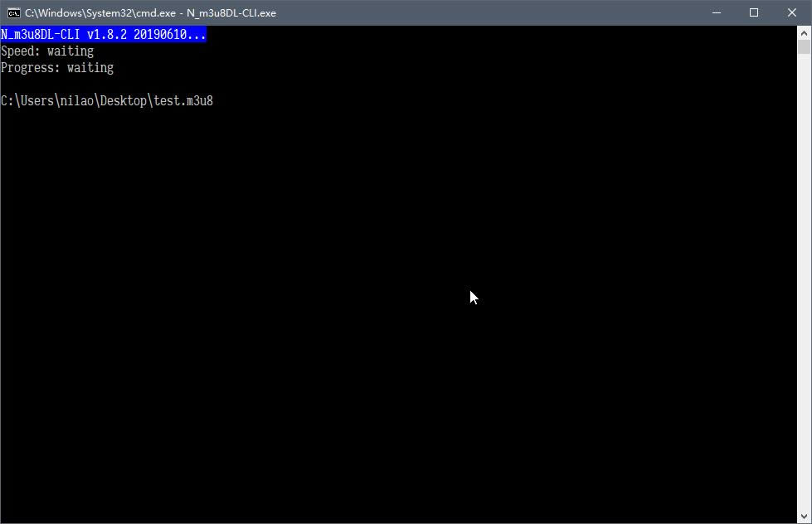This screenshot has height=524, width=812.
Task: Minimize the cmd.exe window
Action: tap(717, 12)
